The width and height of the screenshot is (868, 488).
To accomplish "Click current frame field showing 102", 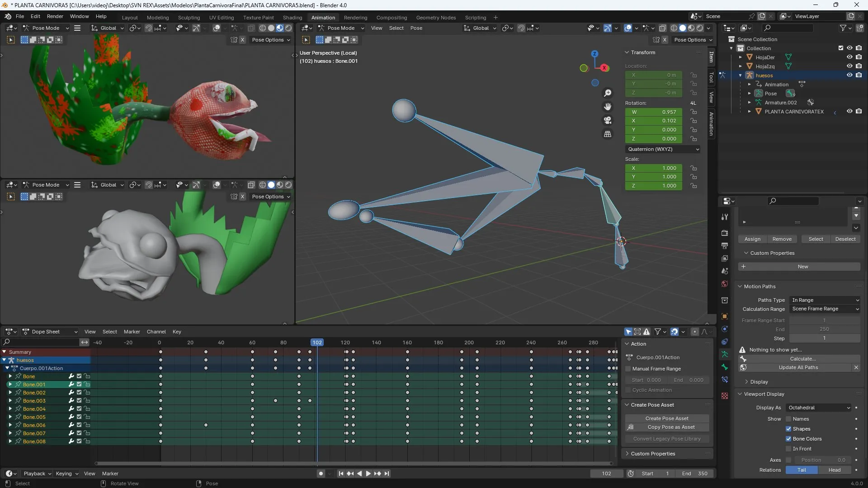I will coord(607,474).
